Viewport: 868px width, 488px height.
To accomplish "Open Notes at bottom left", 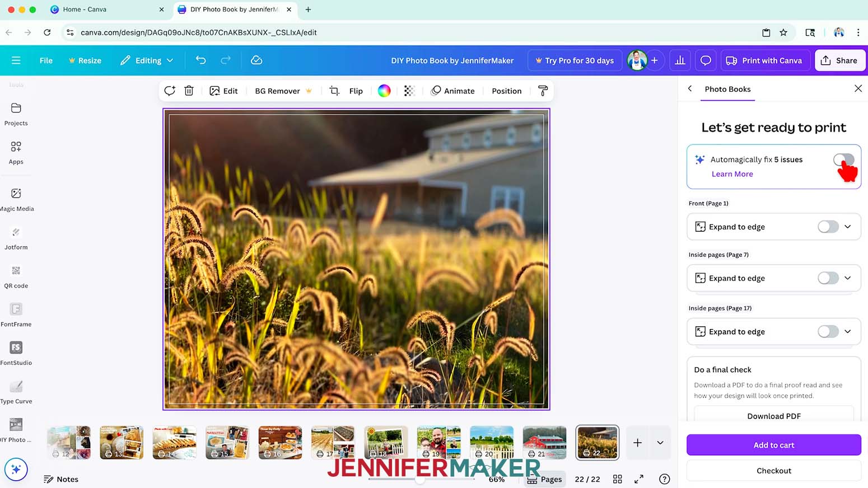I will pyautogui.click(x=61, y=479).
